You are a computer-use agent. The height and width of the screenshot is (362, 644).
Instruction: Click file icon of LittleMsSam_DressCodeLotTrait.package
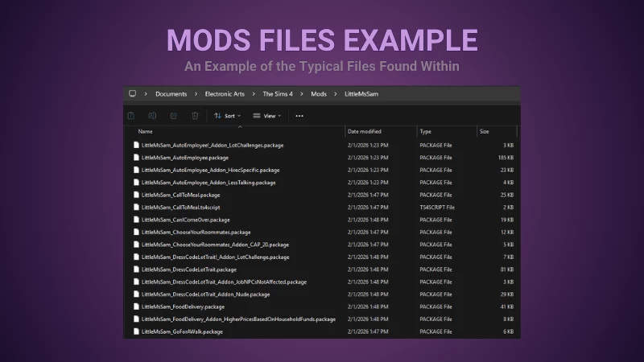(x=136, y=269)
